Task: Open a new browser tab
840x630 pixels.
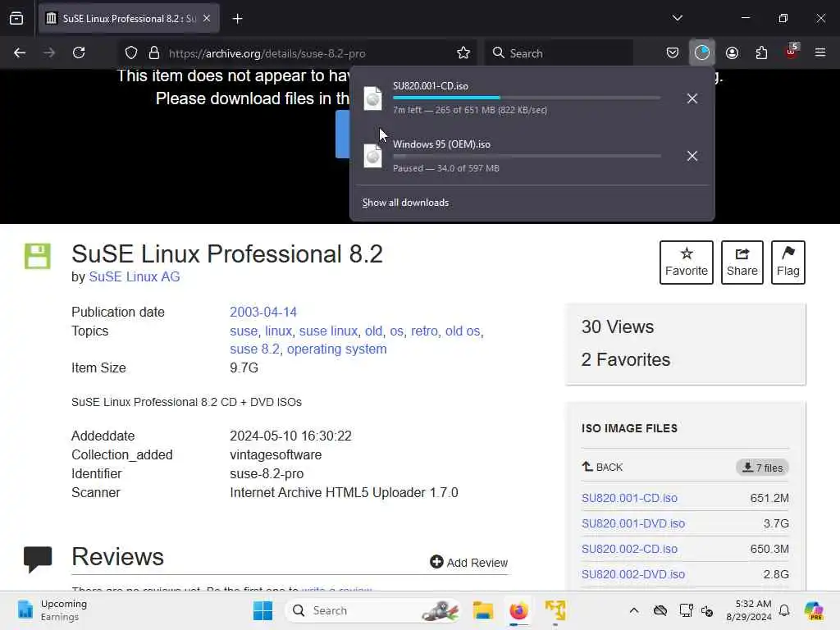Action: 237,19
